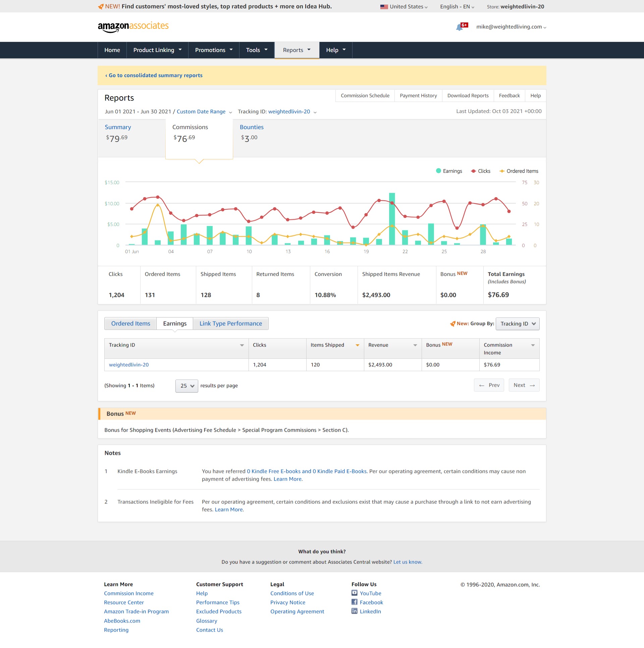
Task: Click Help in the Reports header
Action: pyautogui.click(x=535, y=96)
